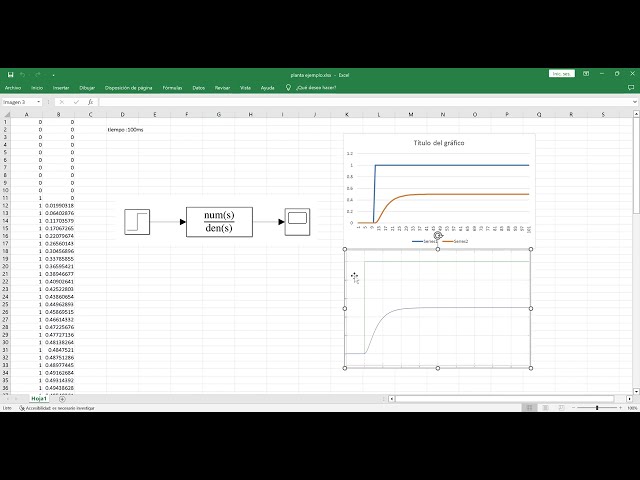The width and height of the screenshot is (640, 480).
Task: Select the Hoja1 sheet tab
Action: [39, 398]
